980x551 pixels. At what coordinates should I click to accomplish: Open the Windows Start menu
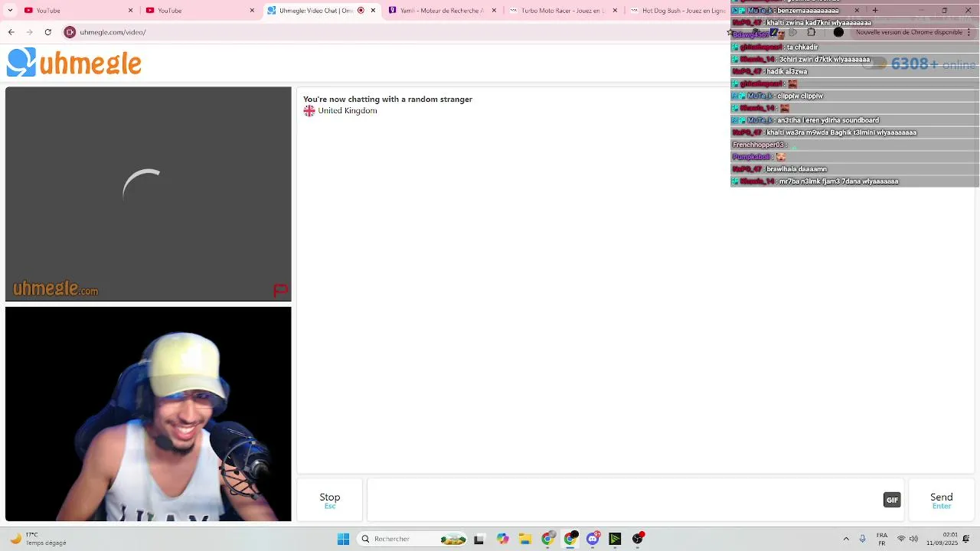343,539
